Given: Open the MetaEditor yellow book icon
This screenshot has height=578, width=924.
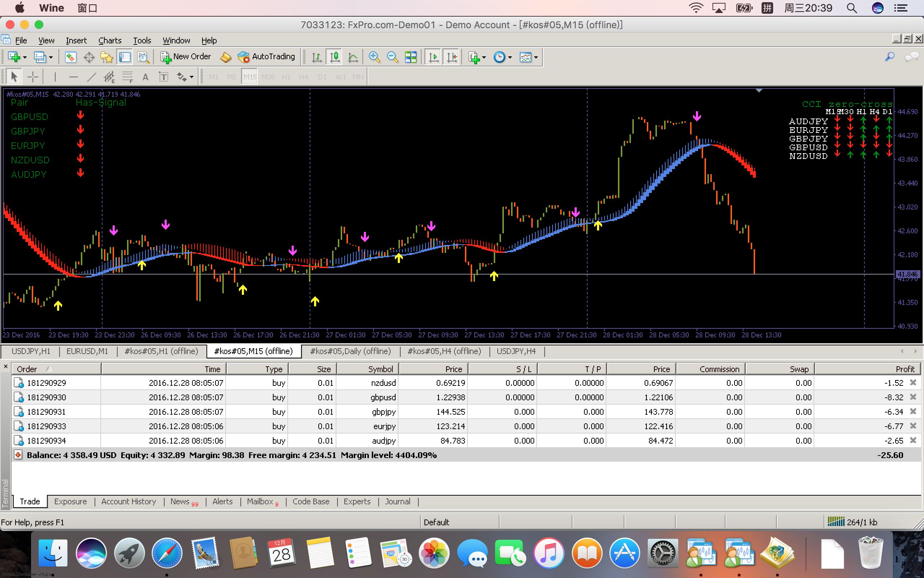Looking at the screenshot, I should click(x=226, y=57).
